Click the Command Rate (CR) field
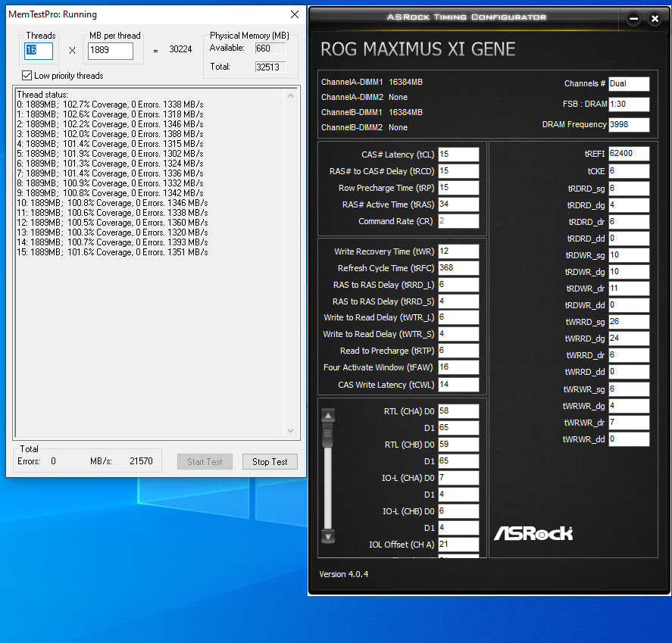 pos(458,221)
